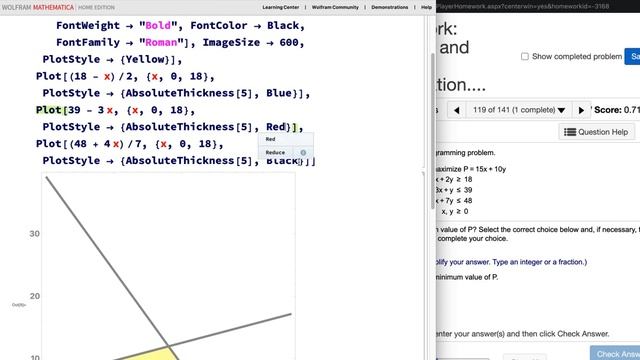Click the word Red in the PlotStyle line
This screenshot has width=640, height=360.
[276, 127]
